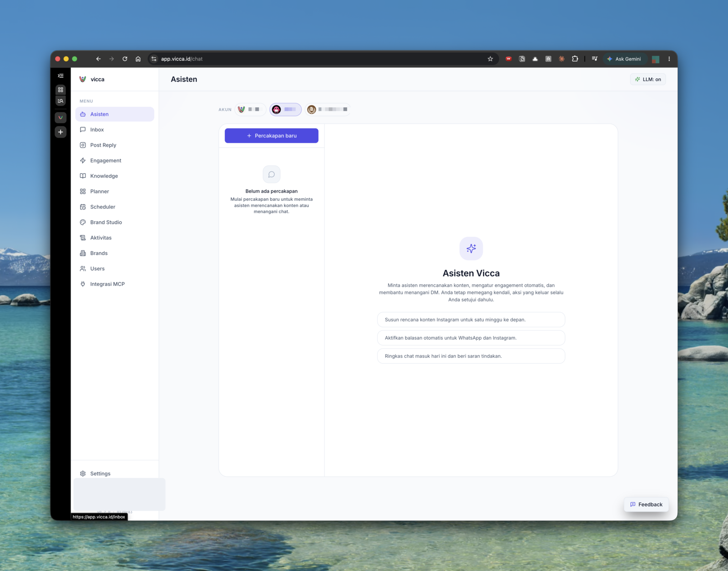The image size is (728, 571).
Task: Start a new chat with Percakapan baru
Action: (272, 136)
